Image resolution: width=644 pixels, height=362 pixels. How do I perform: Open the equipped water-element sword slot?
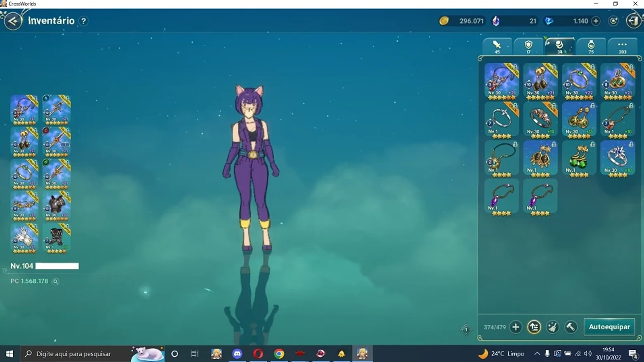coord(57,110)
